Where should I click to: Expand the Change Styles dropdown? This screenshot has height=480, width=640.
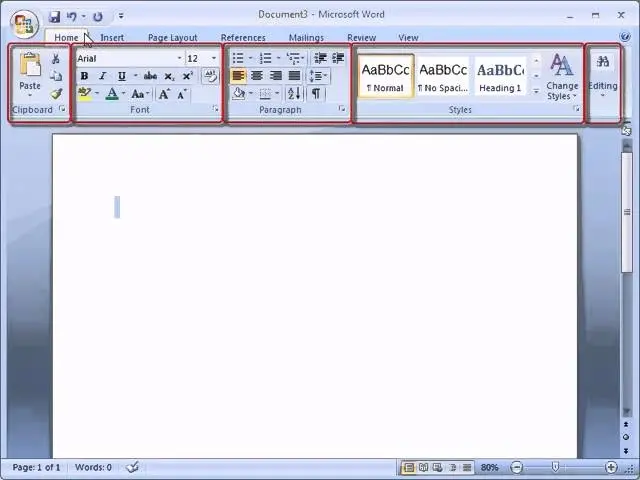[x=562, y=78]
